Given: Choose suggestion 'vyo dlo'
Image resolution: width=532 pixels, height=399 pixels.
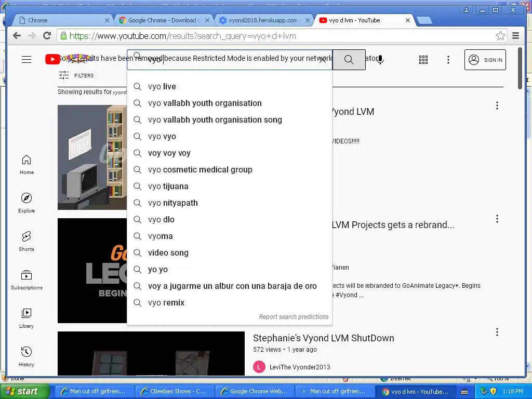Looking at the screenshot, I should tap(229, 220).
